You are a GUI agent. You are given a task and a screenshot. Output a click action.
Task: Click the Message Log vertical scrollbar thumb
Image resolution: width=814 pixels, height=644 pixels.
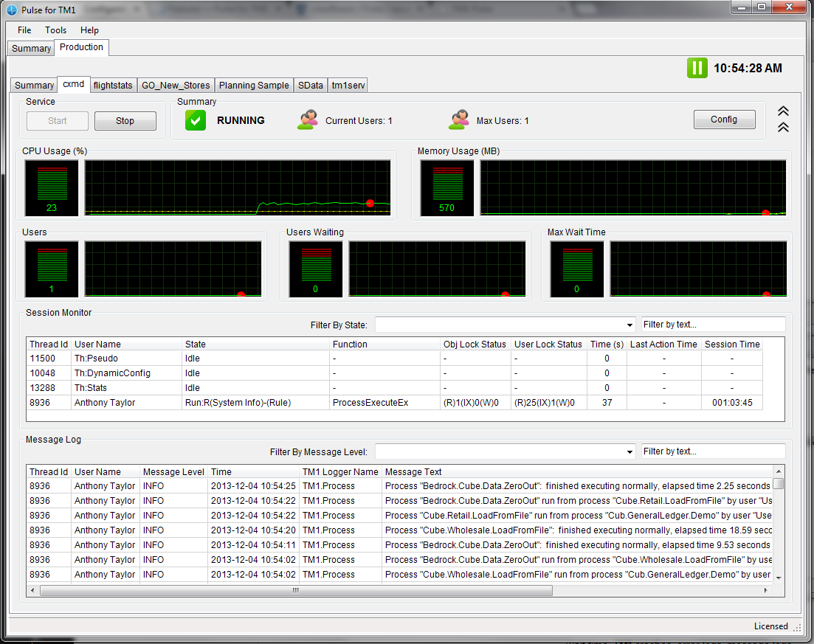[778, 484]
